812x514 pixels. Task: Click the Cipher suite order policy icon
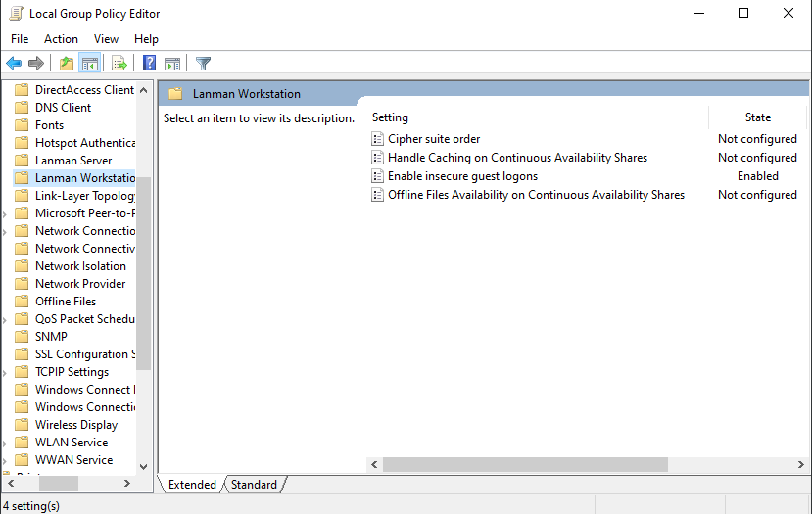click(x=377, y=139)
